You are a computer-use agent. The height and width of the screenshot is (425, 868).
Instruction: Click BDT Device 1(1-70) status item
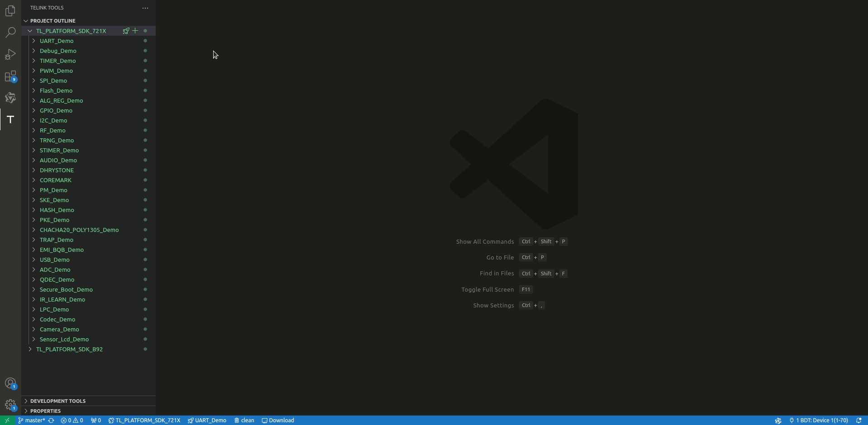tap(818, 420)
